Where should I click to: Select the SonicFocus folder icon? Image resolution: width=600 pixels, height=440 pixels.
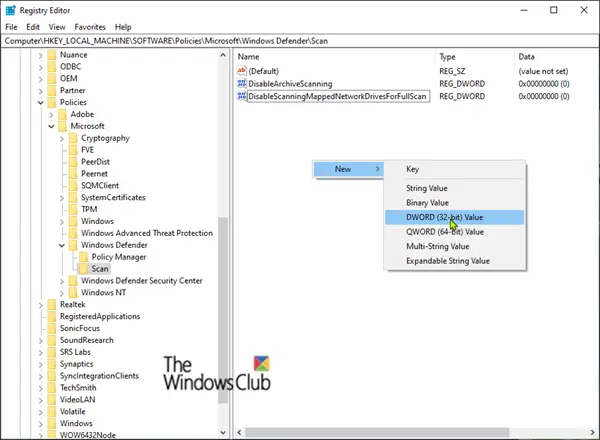click(x=52, y=328)
